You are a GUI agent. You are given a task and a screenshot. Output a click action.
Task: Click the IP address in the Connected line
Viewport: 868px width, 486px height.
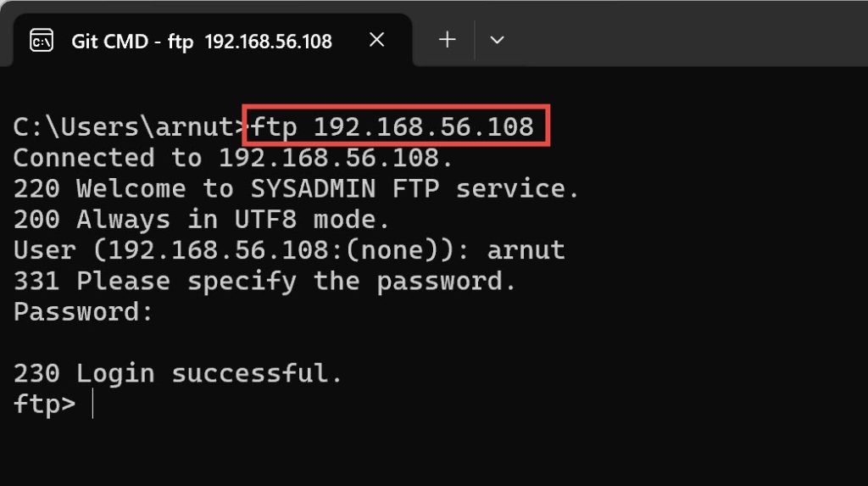(336, 158)
